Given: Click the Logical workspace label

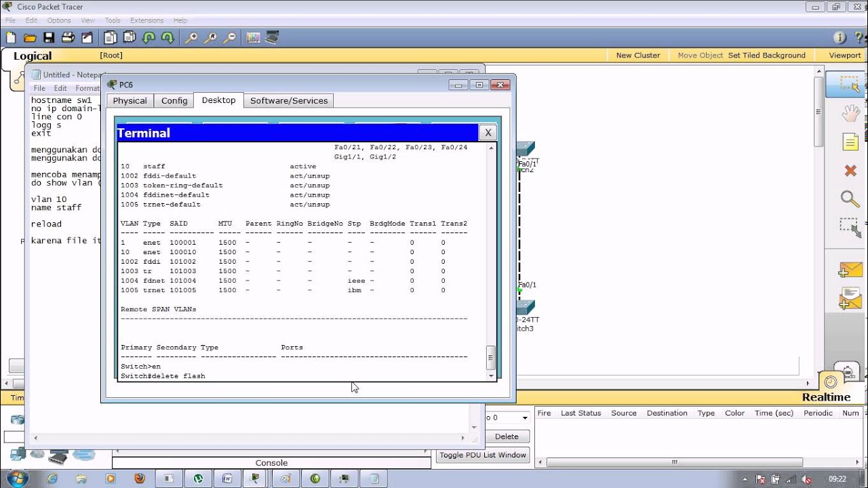Looking at the screenshot, I should coord(33,56).
